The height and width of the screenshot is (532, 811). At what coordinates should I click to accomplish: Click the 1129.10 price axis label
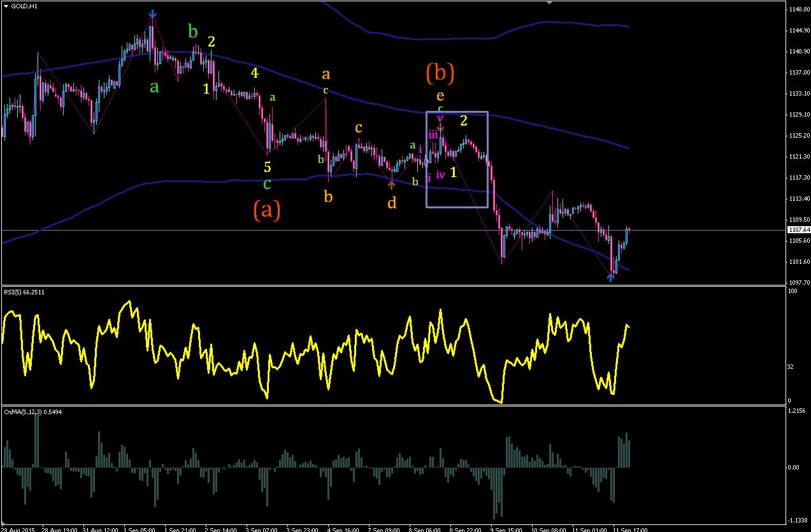tap(798, 115)
